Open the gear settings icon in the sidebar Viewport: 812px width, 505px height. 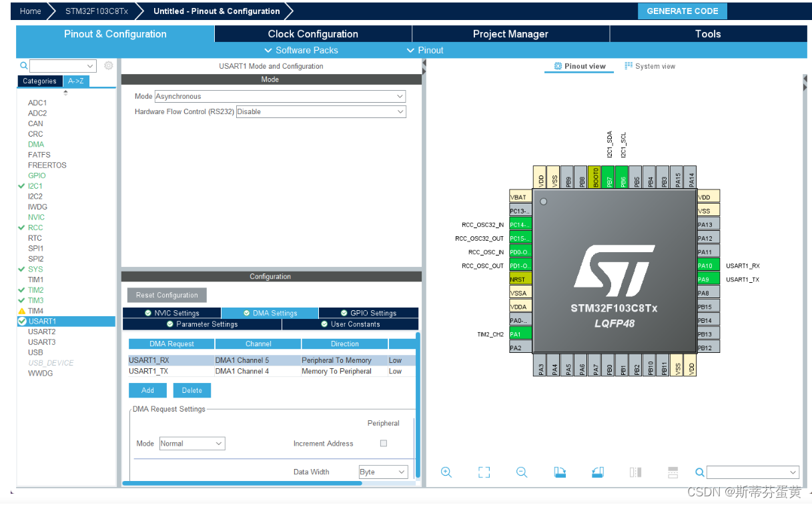pyautogui.click(x=108, y=65)
